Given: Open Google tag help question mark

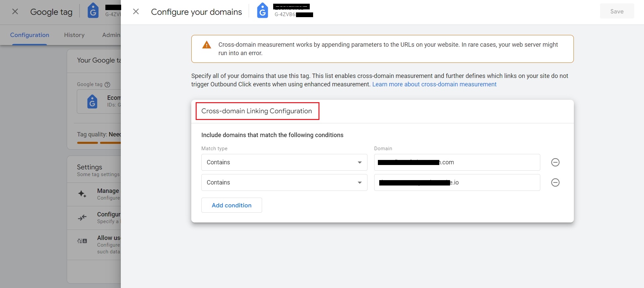Looking at the screenshot, I should (107, 85).
